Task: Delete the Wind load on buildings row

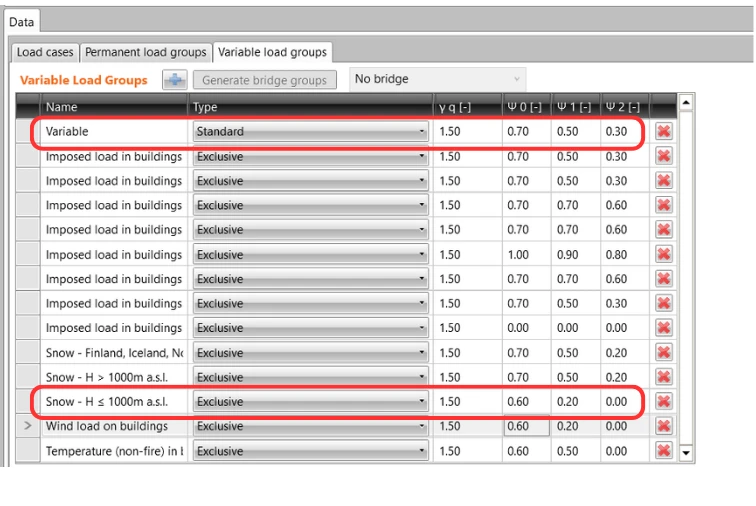Action: coord(664,426)
